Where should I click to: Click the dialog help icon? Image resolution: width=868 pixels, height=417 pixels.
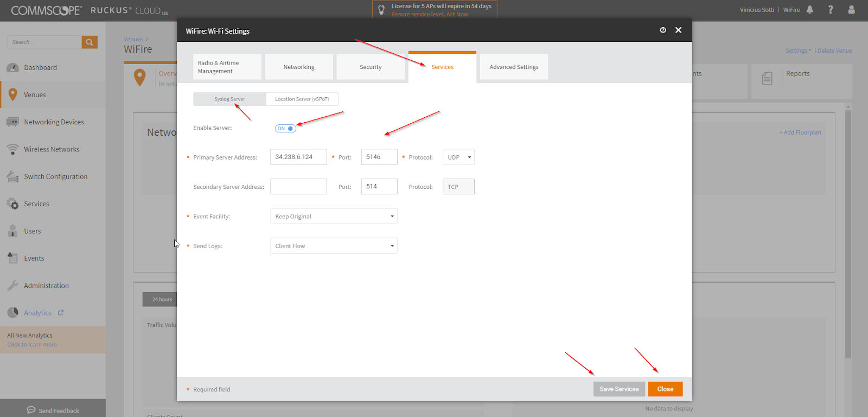coord(663,30)
